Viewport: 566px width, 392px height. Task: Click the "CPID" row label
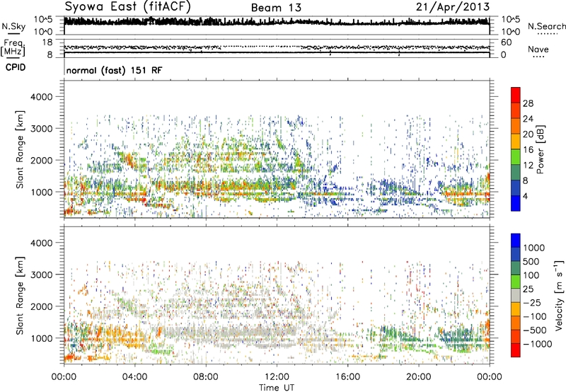16,67
